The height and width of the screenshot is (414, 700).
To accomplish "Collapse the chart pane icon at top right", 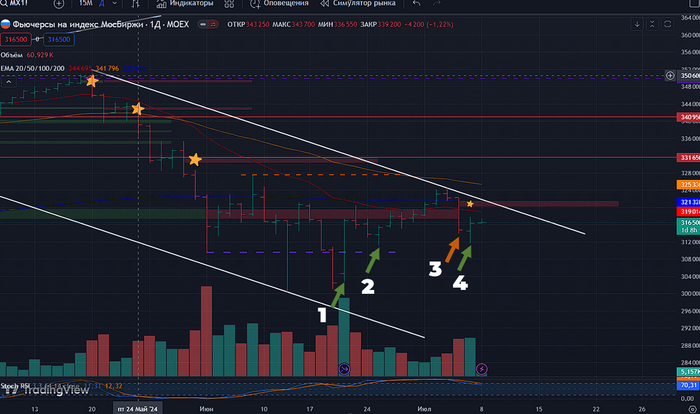I will point(652,24).
